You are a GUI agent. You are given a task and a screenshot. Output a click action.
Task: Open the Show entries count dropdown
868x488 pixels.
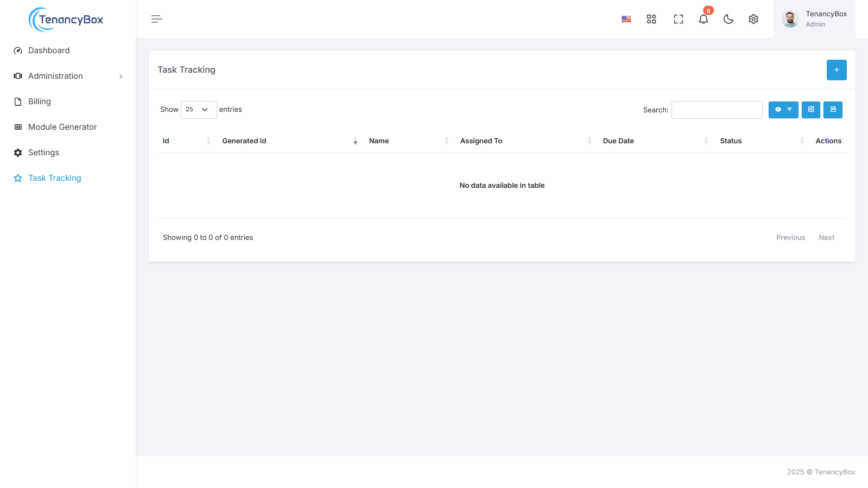click(198, 110)
